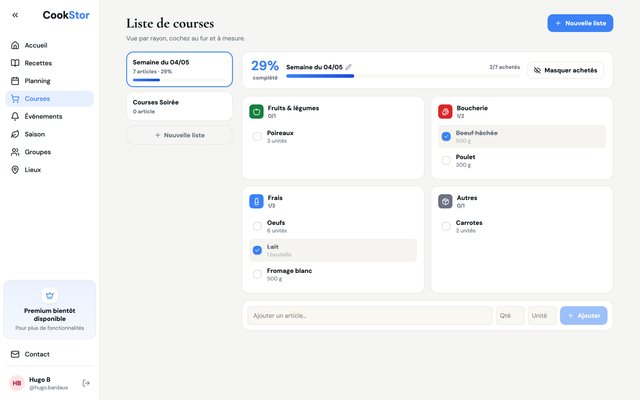Image resolution: width=640 pixels, height=400 pixels.
Task: Focus the Ajouter un article input field
Action: coord(370,316)
